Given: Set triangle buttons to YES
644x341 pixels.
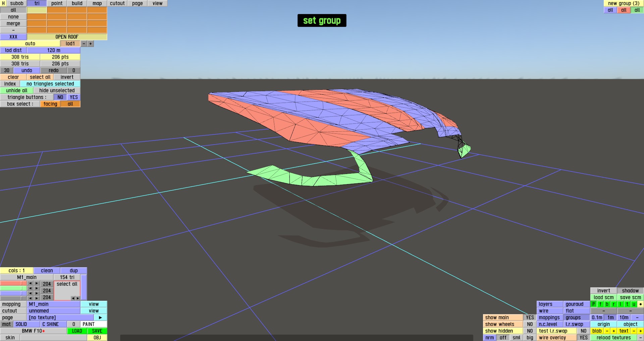Looking at the screenshot, I should click(74, 97).
